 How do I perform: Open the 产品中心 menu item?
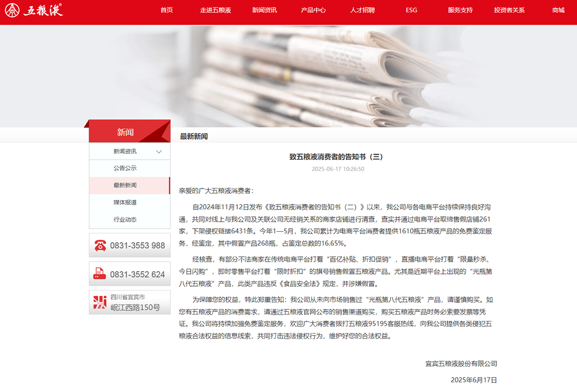[x=314, y=10]
